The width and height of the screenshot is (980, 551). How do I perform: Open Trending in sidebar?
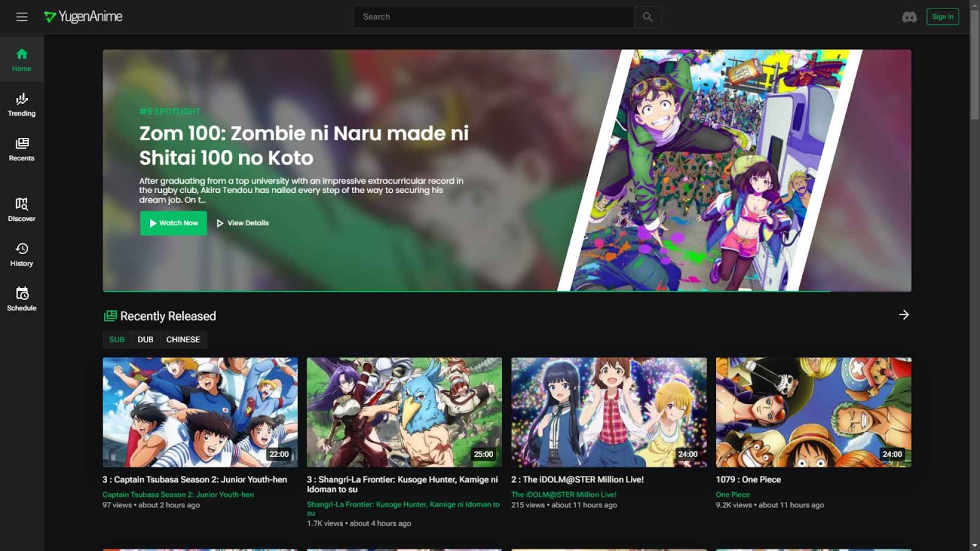(x=22, y=105)
